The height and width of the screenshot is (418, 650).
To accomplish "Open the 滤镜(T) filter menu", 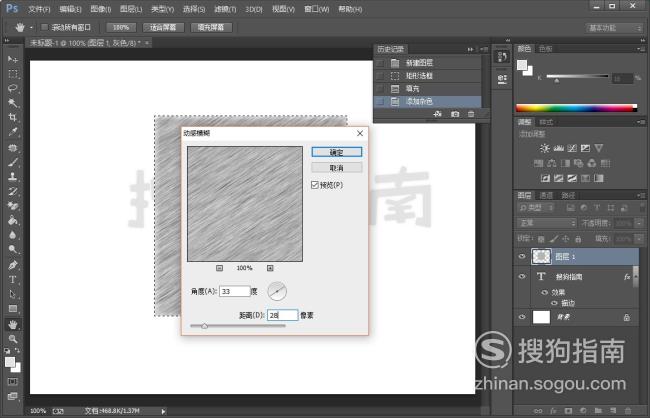I will [225, 9].
